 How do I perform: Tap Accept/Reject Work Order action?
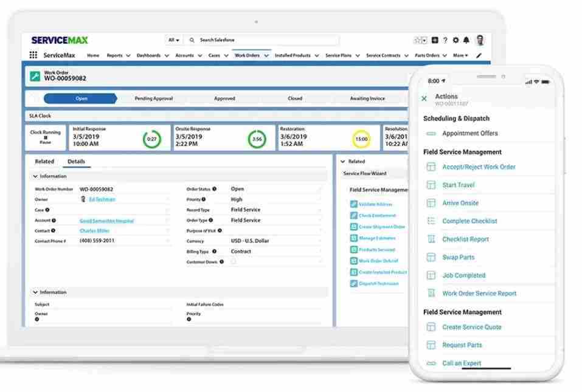479,167
